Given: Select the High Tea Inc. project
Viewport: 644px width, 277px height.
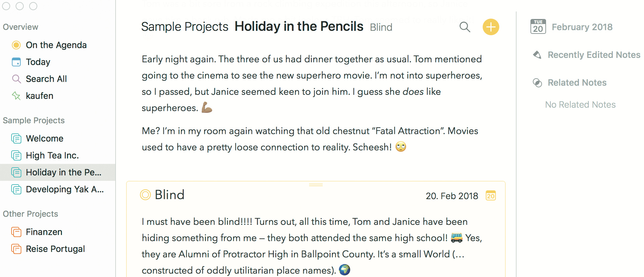Looking at the screenshot, I should point(52,155).
